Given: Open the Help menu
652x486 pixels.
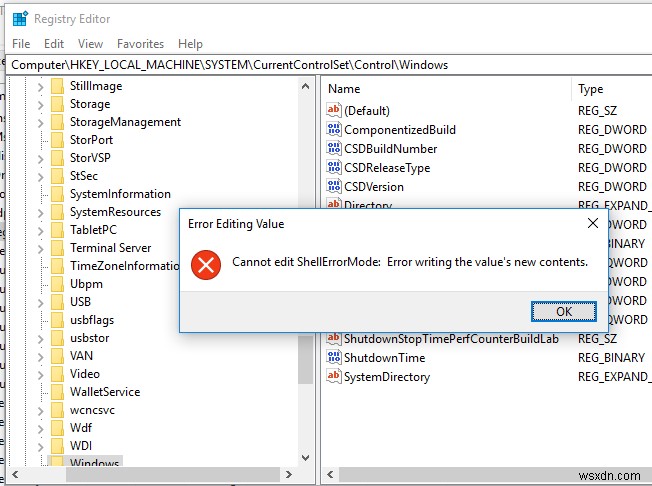Looking at the screenshot, I should 190,44.
